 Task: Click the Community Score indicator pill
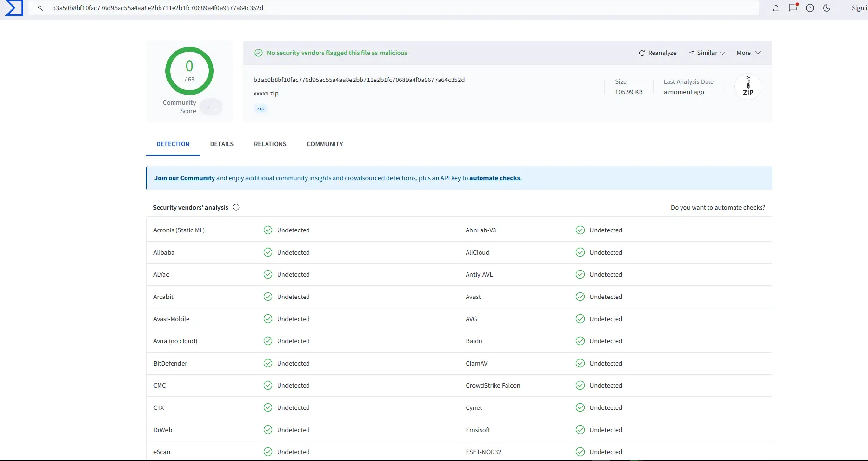(x=211, y=107)
